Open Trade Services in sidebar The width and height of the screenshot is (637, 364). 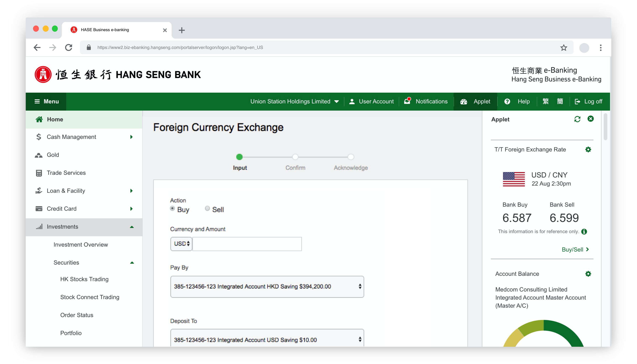pos(84,173)
